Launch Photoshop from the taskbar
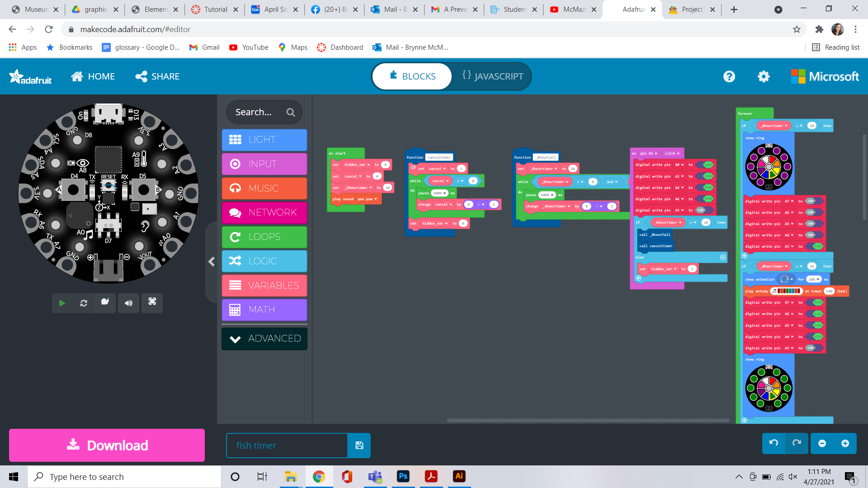Image resolution: width=868 pixels, height=488 pixels. [x=403, y=476]
